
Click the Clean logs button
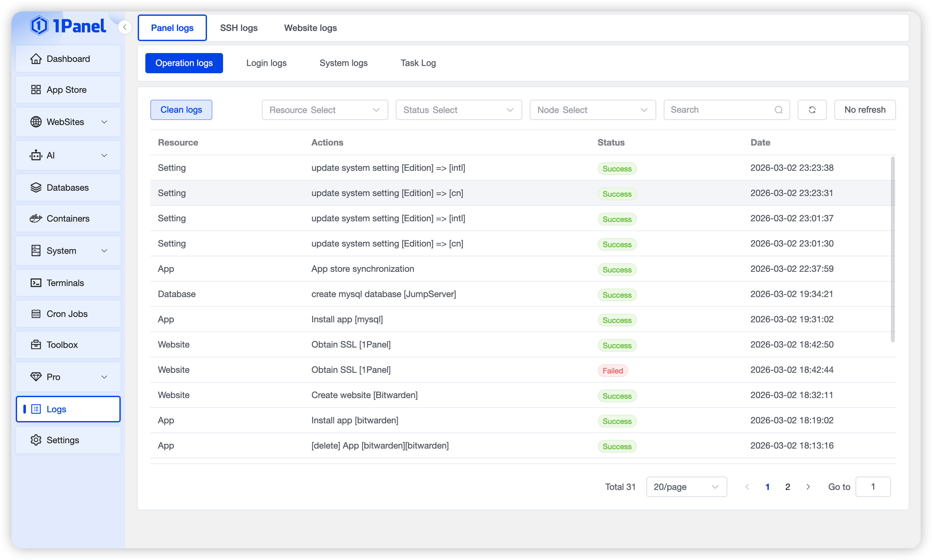(181, 110)
